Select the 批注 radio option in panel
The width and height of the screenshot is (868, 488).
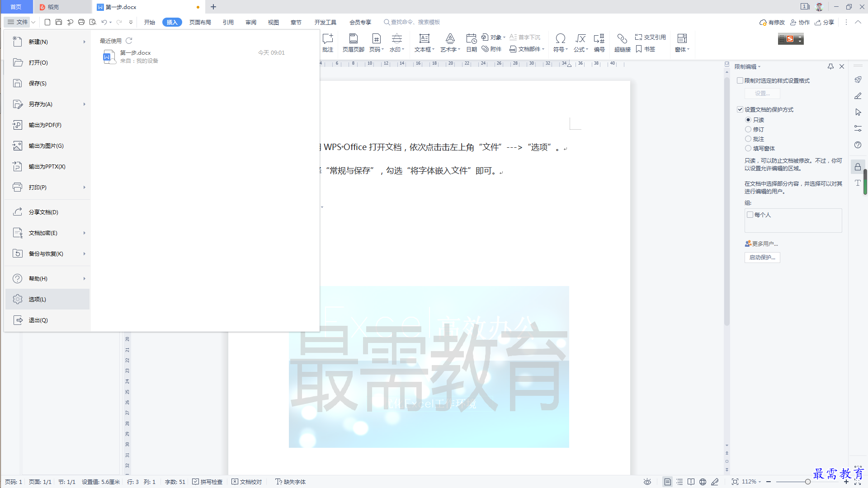point(748,139)
